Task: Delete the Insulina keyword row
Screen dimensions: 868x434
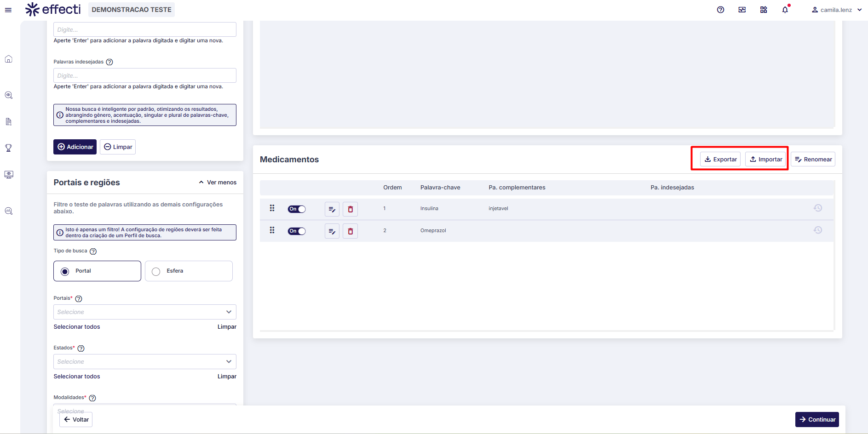Action: (350, 209)
